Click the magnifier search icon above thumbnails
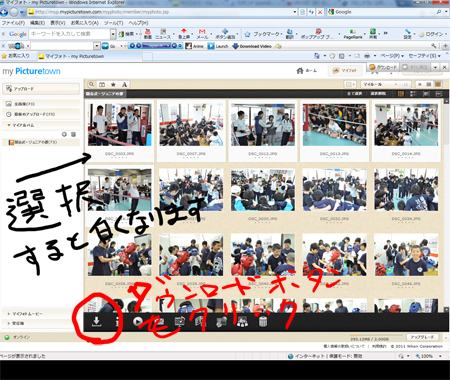 point(91,84)
